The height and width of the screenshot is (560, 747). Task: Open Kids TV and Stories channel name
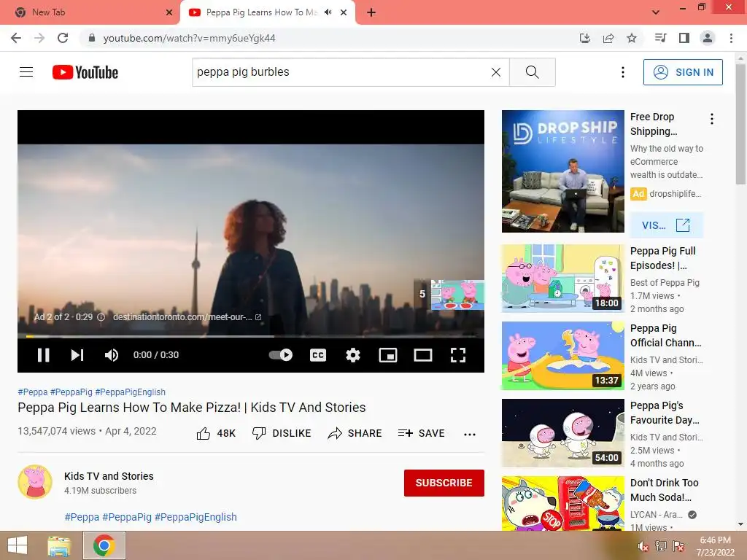tap(109, 476)
